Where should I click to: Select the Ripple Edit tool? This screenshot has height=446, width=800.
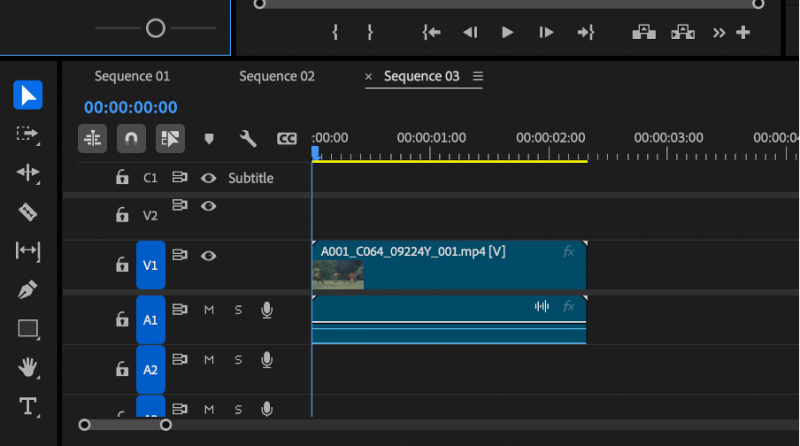pos(28,172)
